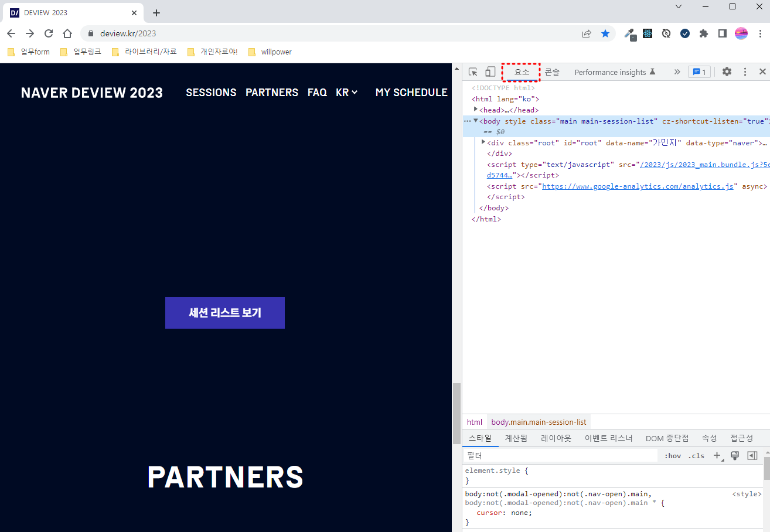Open the google-analytics analytics.js link
The height and width of the screenshot is (532, 770).
click(638, 186)
